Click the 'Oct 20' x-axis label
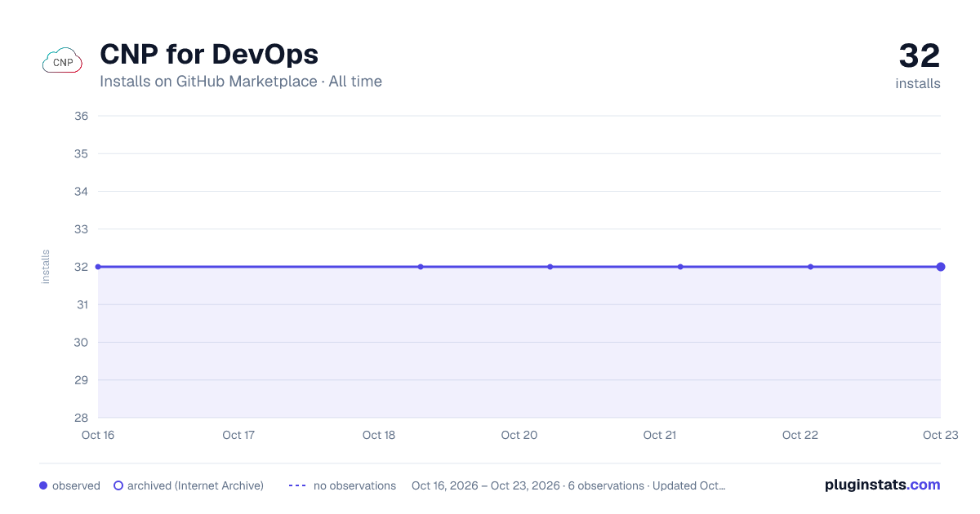 point(519,435)
